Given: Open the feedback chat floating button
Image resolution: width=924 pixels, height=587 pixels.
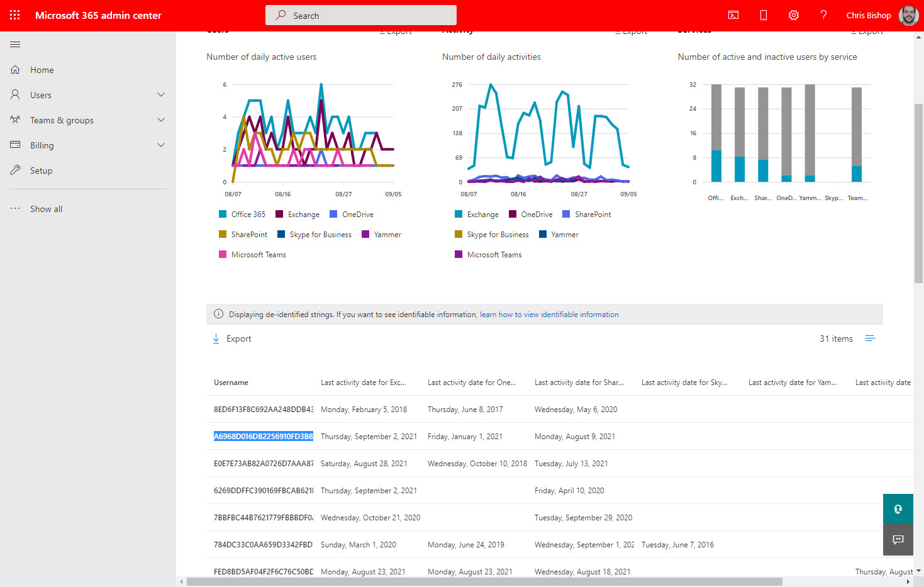Looking at the screenshot, I should [x=898, y=540].
